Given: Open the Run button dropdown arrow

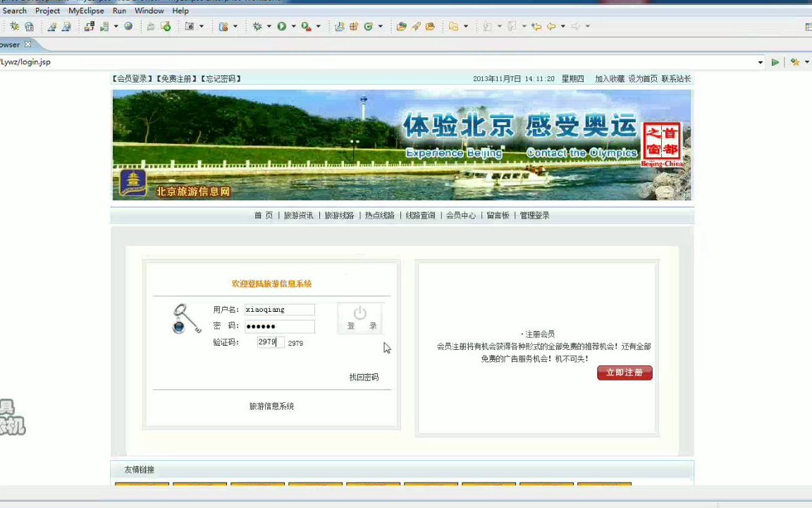Looking at the screenshot, I should click(x=293, y=26).
